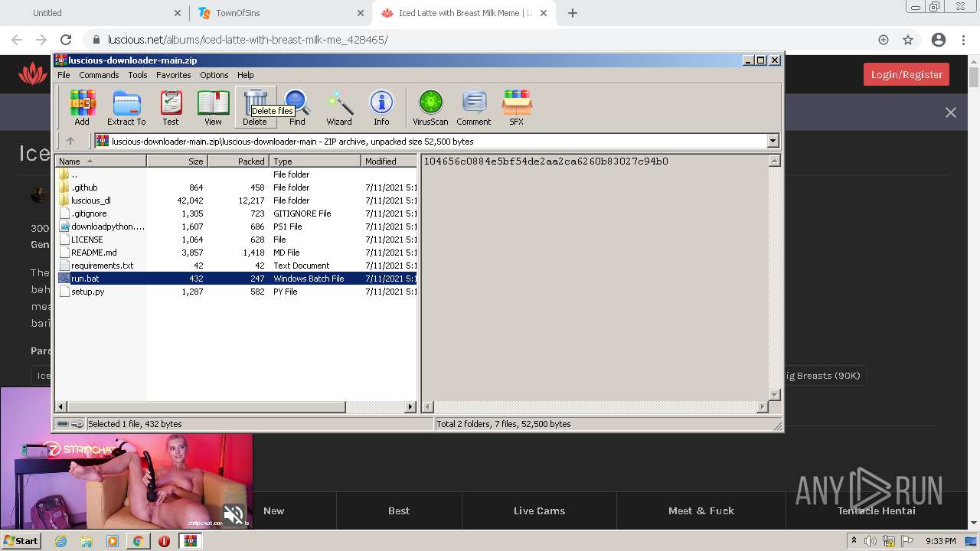Open Opera from the taskbar

[x=164, y=541]
